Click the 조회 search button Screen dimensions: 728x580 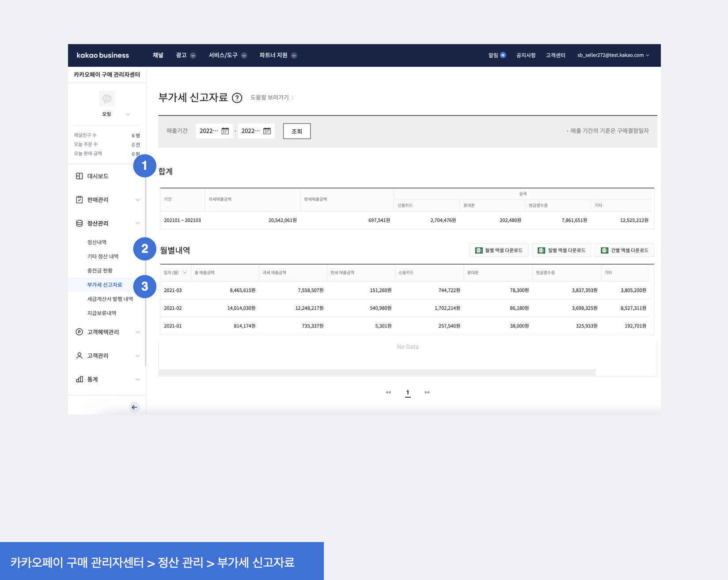pos(297,131)
